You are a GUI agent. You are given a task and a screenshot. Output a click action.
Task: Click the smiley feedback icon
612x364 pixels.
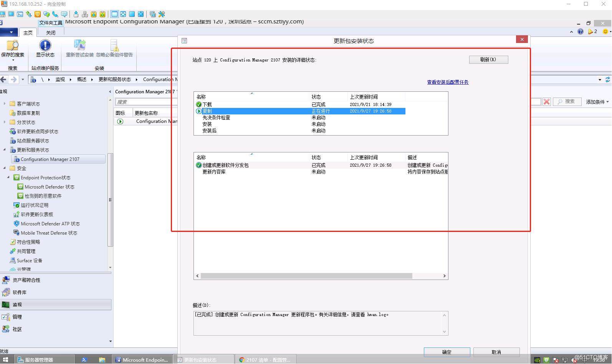coord(605,31)
